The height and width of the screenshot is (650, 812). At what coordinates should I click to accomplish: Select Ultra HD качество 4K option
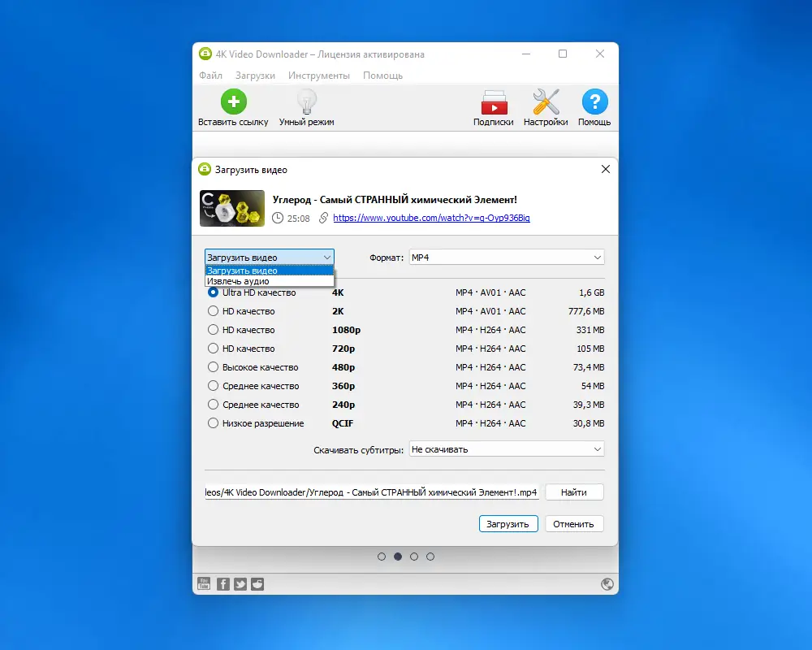click(x=213, y=292)
